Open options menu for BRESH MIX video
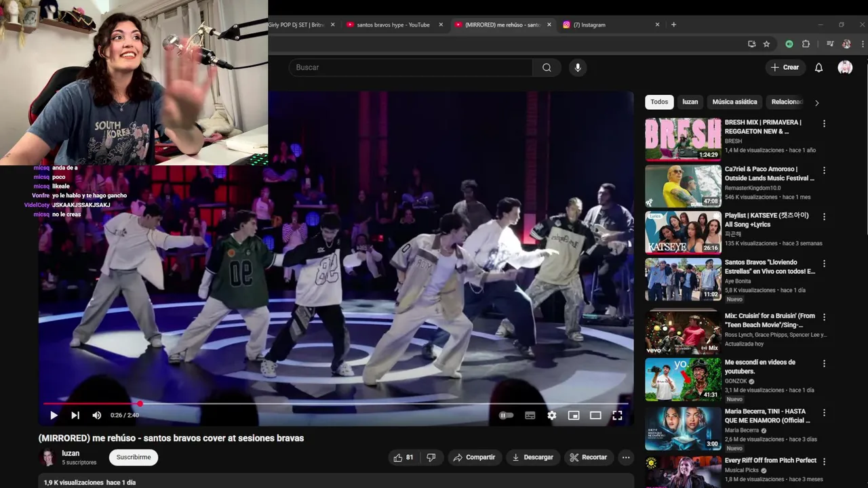868x488 pixels. click(824, 124)
